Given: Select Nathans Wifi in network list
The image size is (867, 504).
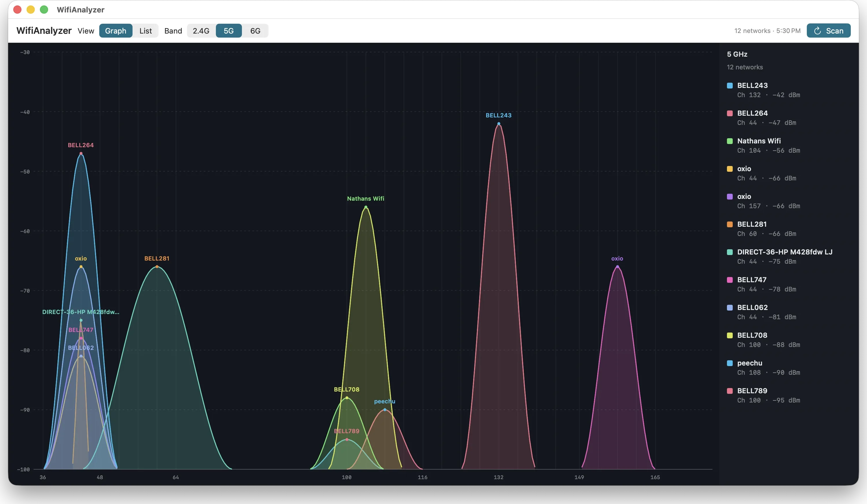Looking at the screenshot, I should pyautogui.click(x=789, y=145).
